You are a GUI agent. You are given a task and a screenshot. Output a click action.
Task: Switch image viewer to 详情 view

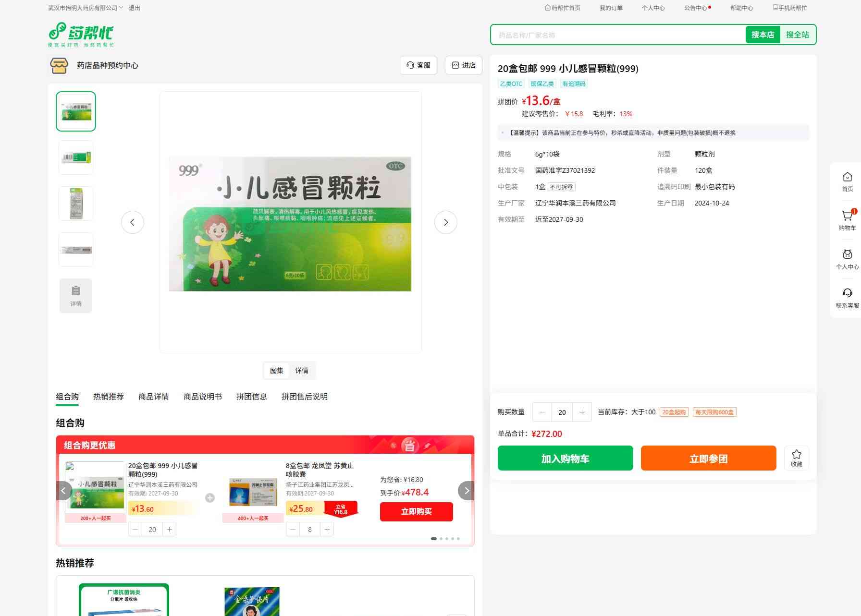coord(302,371)
